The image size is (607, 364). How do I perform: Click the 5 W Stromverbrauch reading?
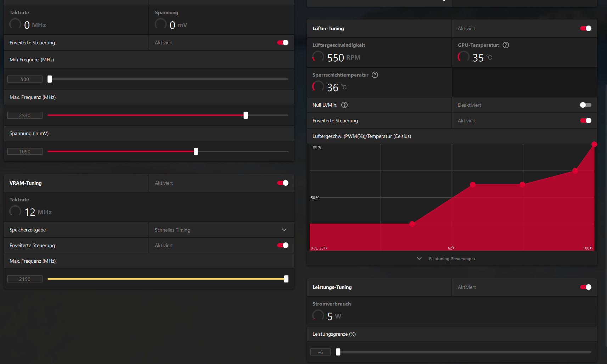[334, 316]
